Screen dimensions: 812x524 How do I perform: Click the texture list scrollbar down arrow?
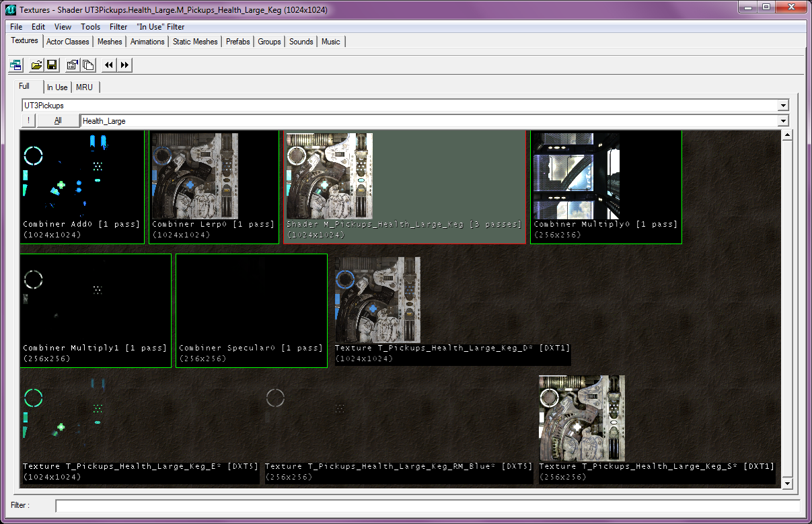tap(786, 484)
